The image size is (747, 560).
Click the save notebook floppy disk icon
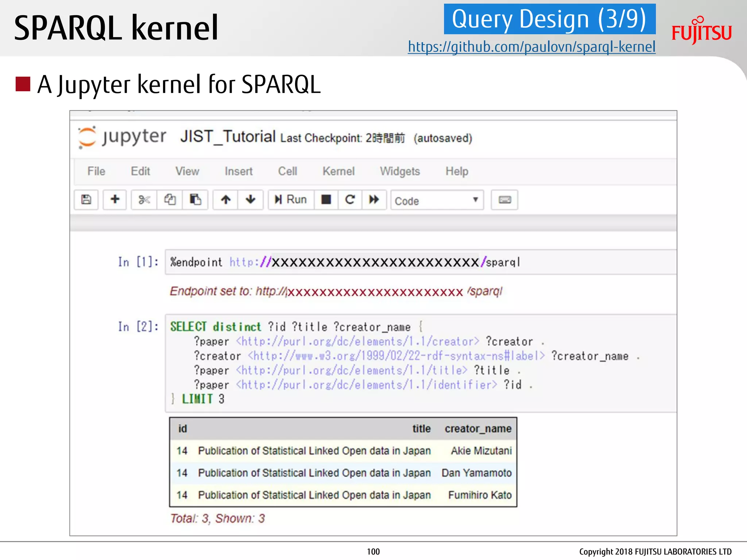86,199
